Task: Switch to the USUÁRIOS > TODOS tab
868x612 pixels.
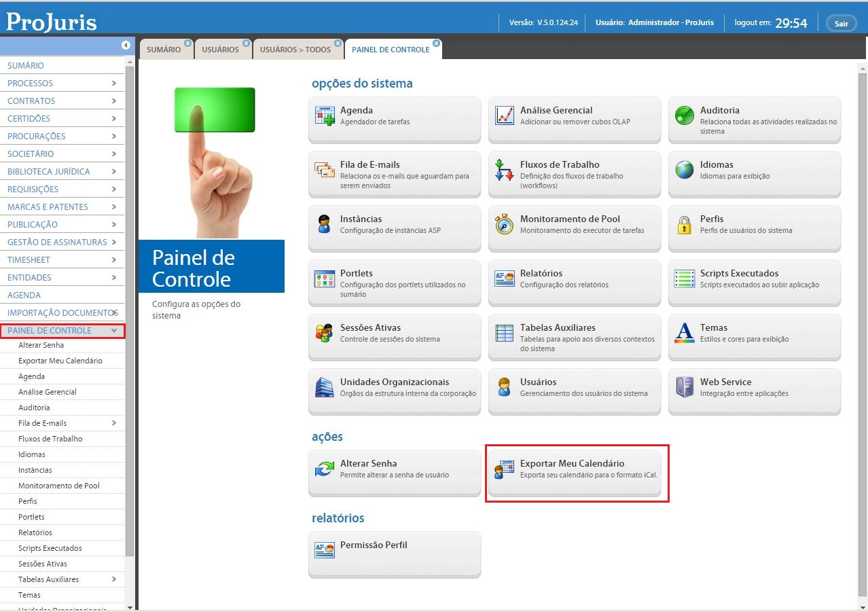Action: pyautogui.click(x=295, y=50)
